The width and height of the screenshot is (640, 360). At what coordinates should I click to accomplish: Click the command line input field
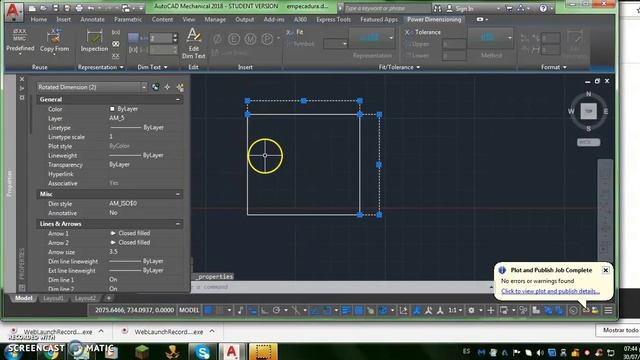[x=341, y=287]
